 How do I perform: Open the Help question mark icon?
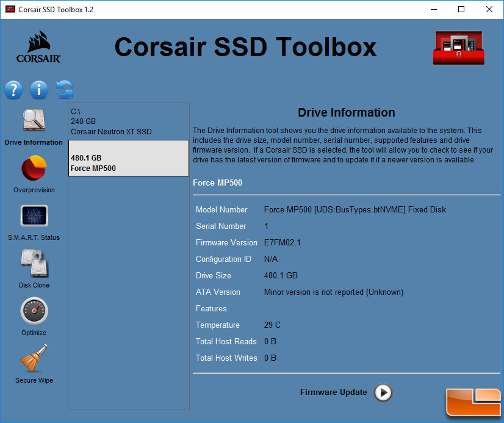coord(13,89)
